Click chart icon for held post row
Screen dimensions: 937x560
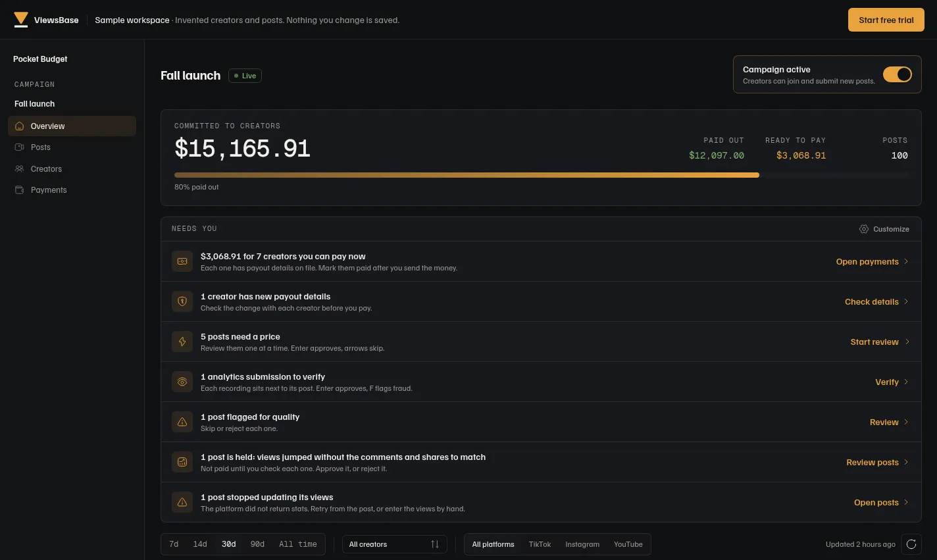click(182, 462)
